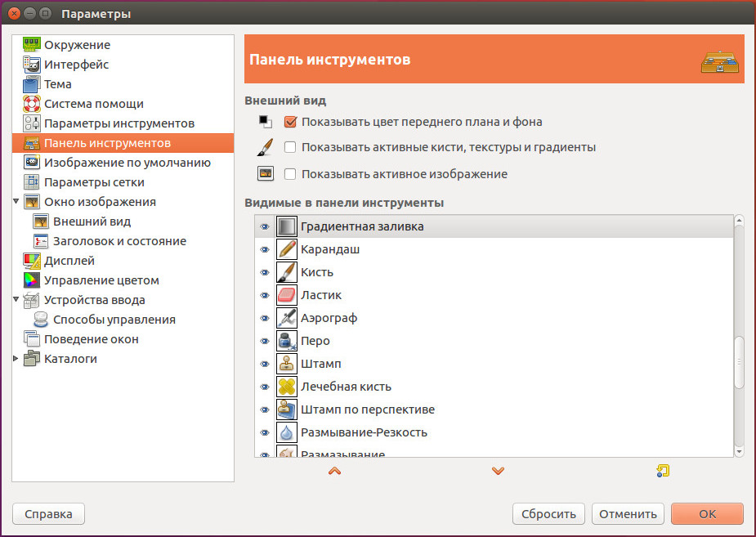Image resolution: width=756 pixels, height=537 pixels.
Task: Click the Лечебная кисть heal icon
Action: pyautogui.click(x=286, y=387)
